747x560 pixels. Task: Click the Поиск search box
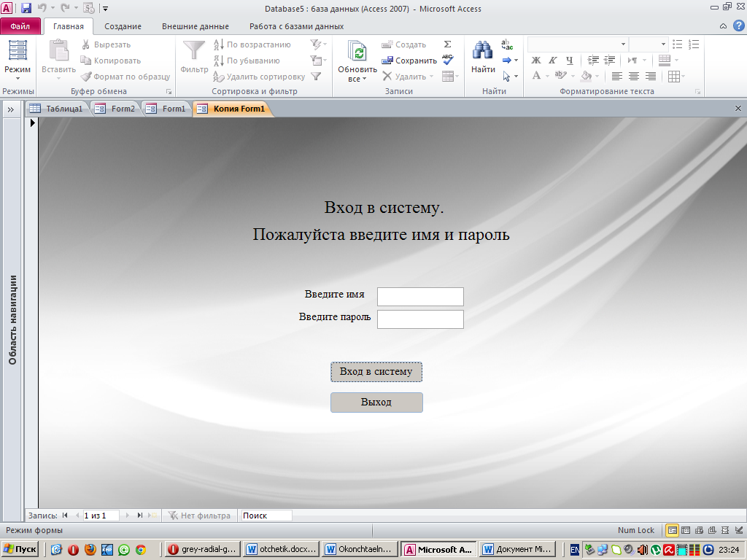266,516
